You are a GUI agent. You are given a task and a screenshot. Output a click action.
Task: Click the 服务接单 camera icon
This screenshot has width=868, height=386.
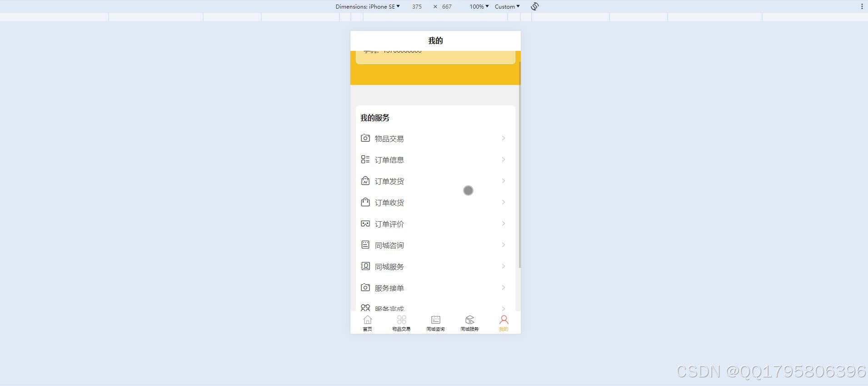365,287
